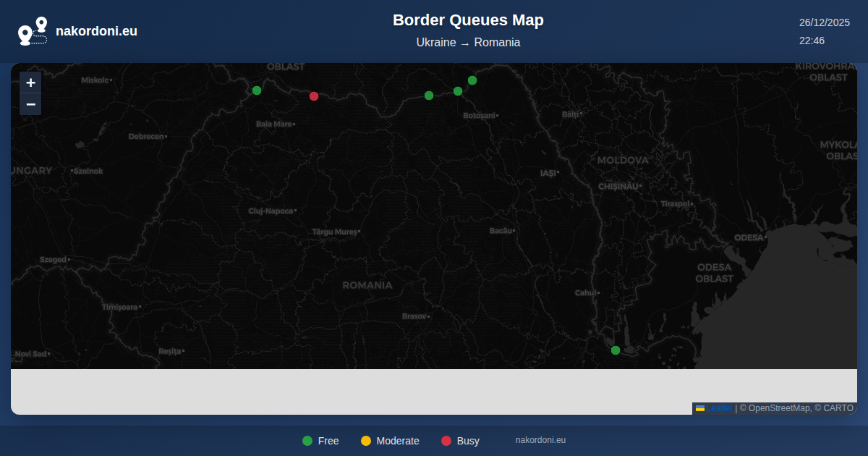The height and width of the screenshot is (456, 868).
Task: Click the Ukrainian flag icon beside Leaflet
Action: 700,408
